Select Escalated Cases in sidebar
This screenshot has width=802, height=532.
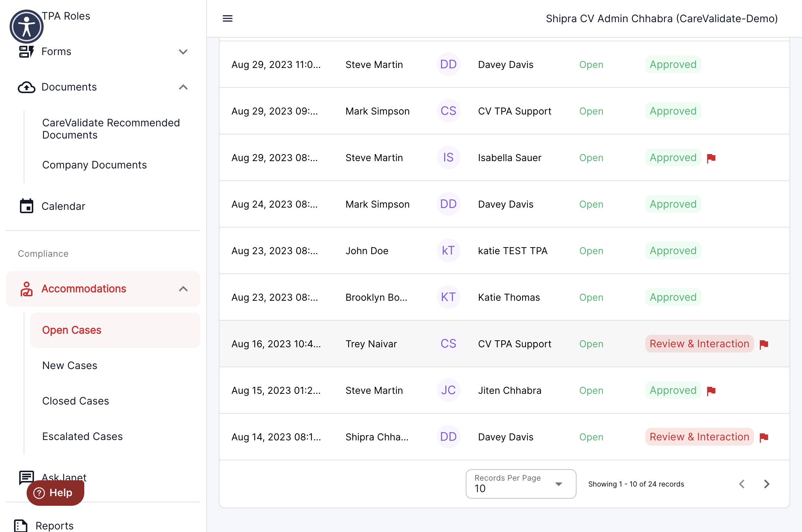click(82, 437)
